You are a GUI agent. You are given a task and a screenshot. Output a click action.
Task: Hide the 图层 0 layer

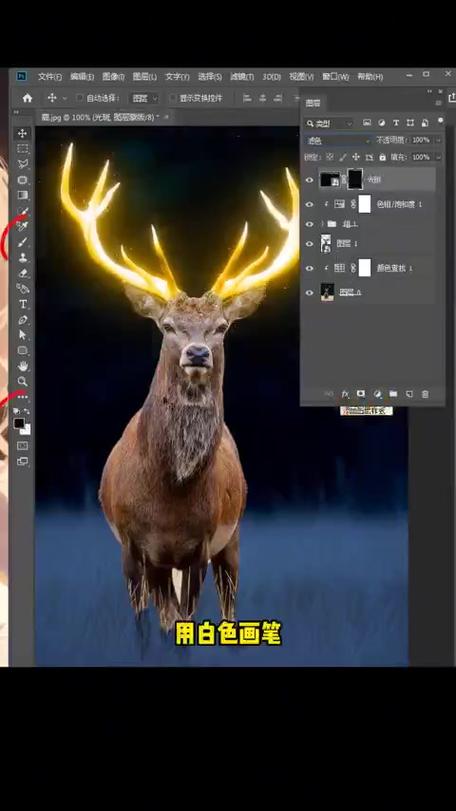[x=309, y=292]
